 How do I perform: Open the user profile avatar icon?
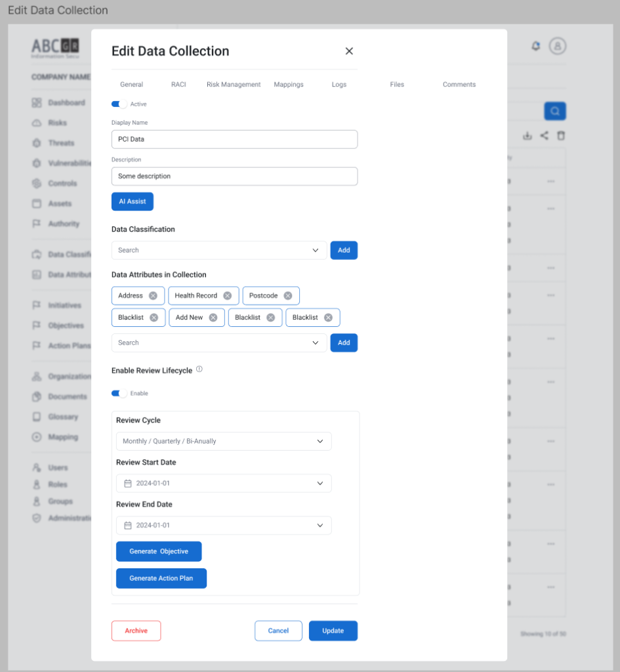pos(558,46)
